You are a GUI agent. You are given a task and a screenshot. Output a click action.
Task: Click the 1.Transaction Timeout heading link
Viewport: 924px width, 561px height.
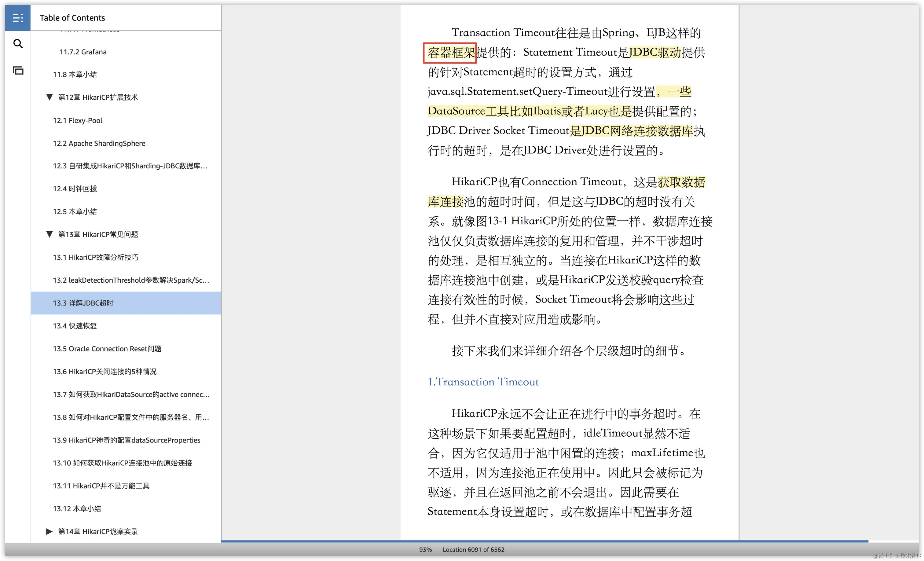pyautogui.click(x=483, y=382)
